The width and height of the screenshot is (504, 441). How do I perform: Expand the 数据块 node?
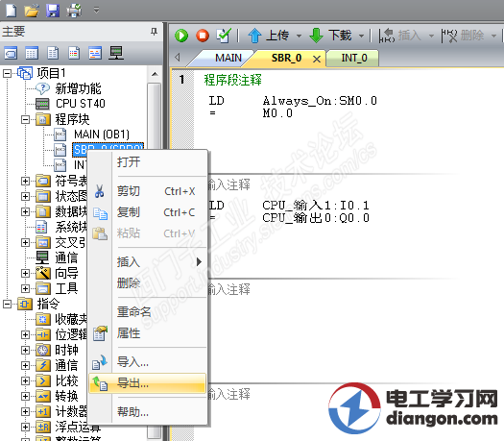point(25,211)
